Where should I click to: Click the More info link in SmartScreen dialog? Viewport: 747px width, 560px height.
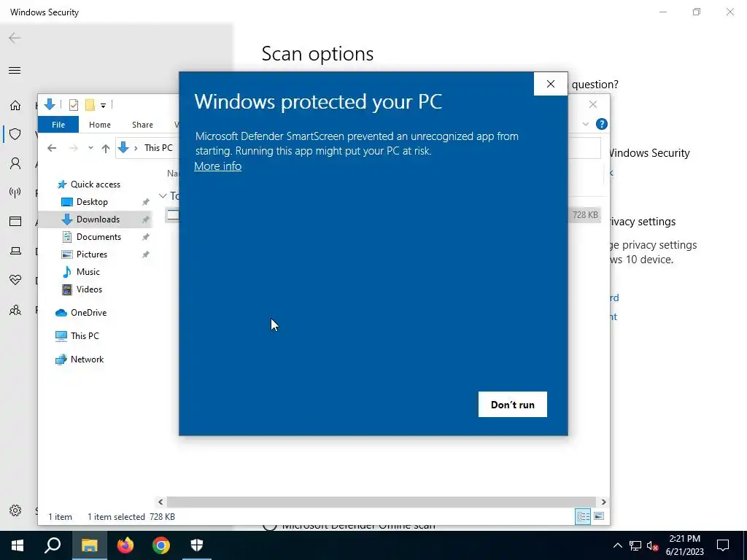click(x=217, y=166)
